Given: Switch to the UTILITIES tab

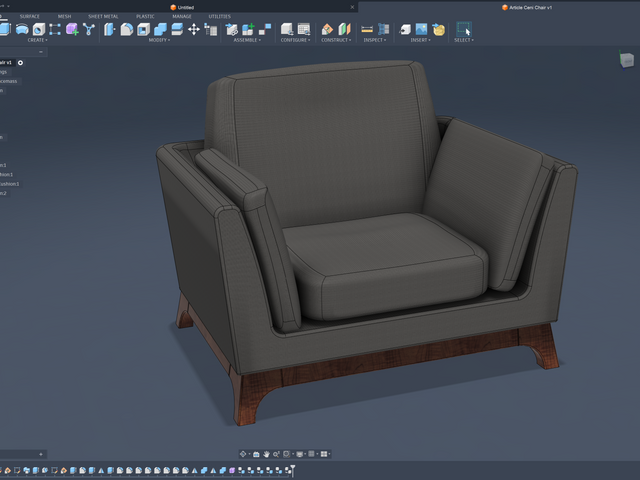Looking at the screenshot, I should click(220, 16).
